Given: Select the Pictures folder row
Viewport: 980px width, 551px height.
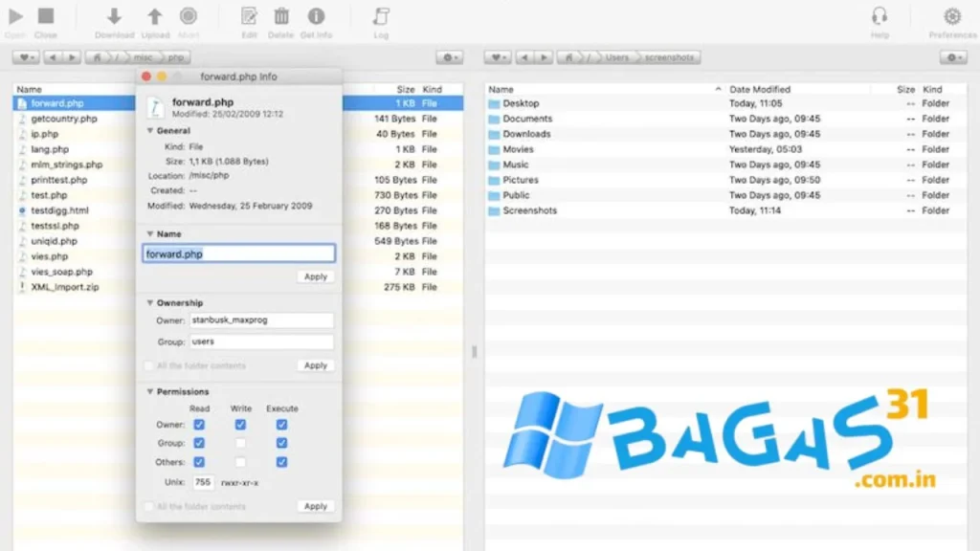Looking at the screenshot, I should tap(725, 180).
